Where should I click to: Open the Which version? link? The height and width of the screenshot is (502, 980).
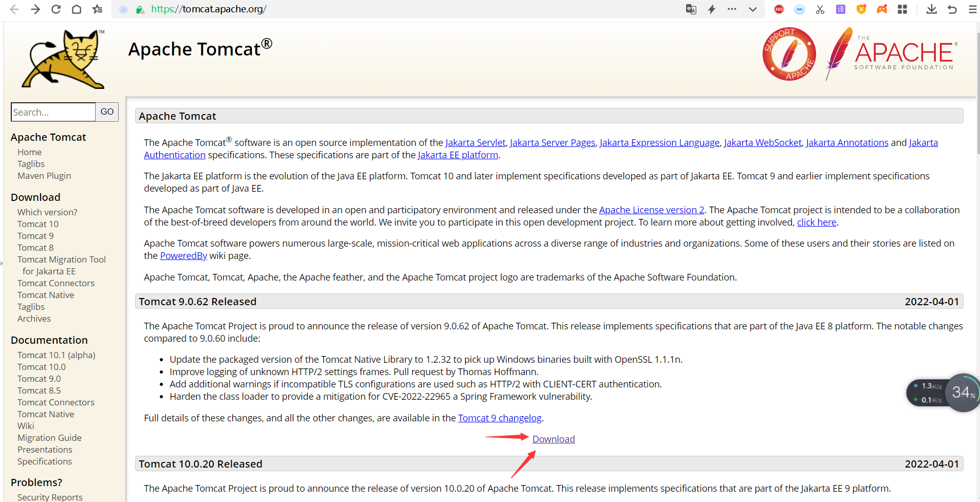click(x=47, y=212)
